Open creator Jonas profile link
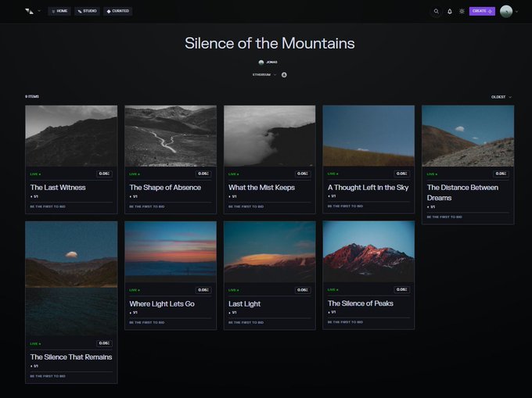532x398 pixels. click(268, 63)
